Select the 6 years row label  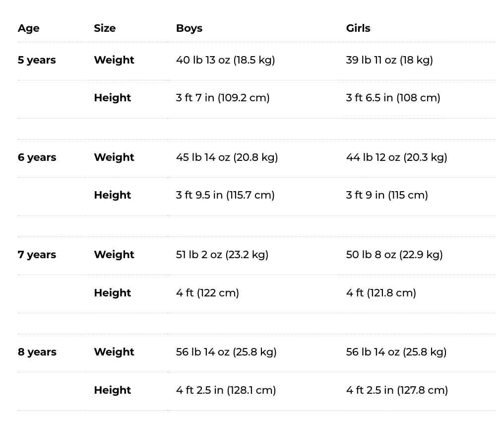(x=37, y=157)
